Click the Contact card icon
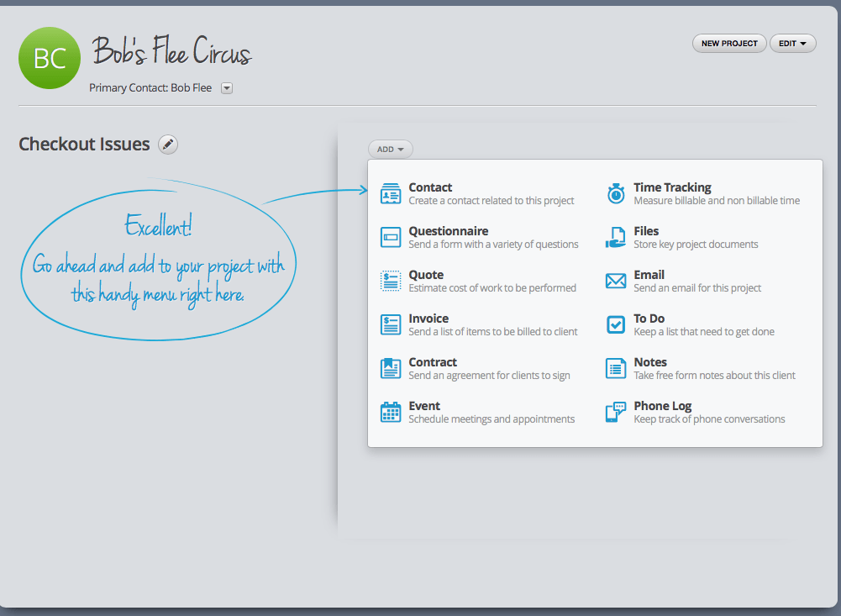The image size is (841, 616). point(390,193)
